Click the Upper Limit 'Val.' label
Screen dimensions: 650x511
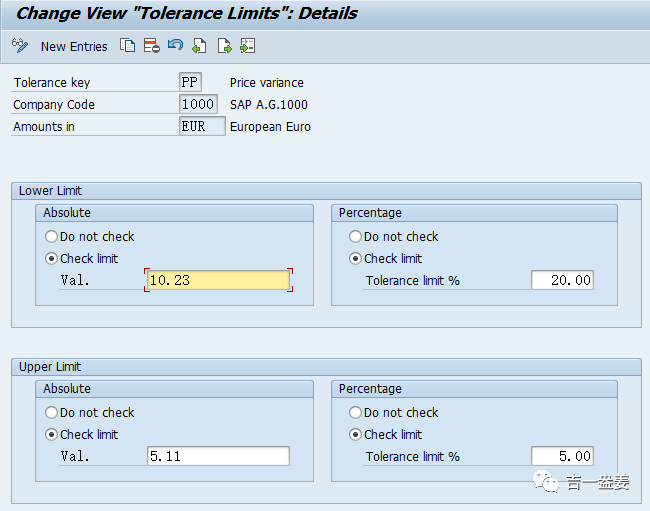pyautogui.click(x=75, y=457)
